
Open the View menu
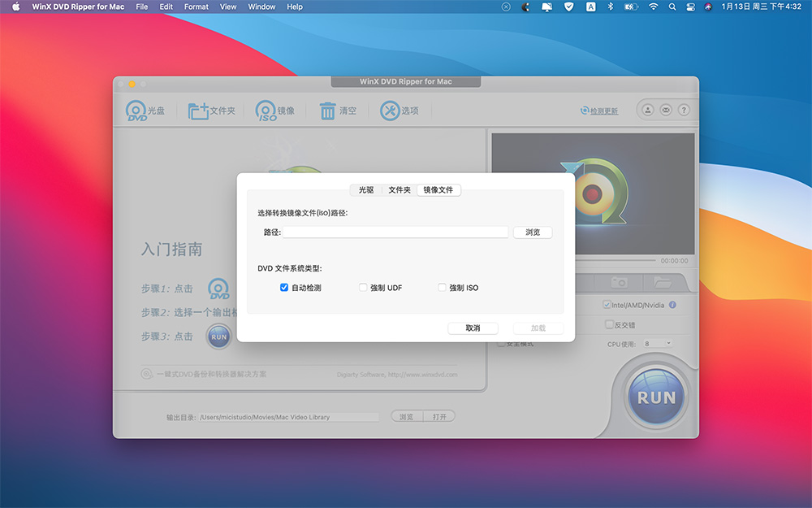(x=228, y=7)
